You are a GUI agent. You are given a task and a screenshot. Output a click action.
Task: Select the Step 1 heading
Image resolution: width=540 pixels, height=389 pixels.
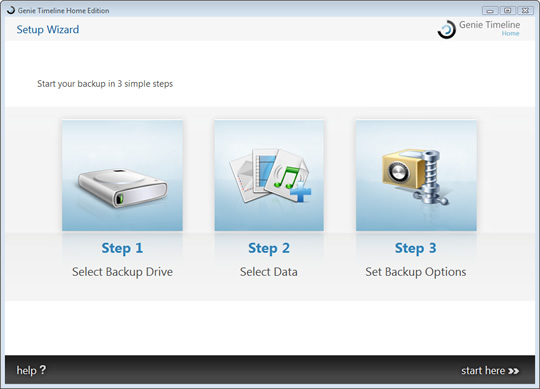click(122, 248)
